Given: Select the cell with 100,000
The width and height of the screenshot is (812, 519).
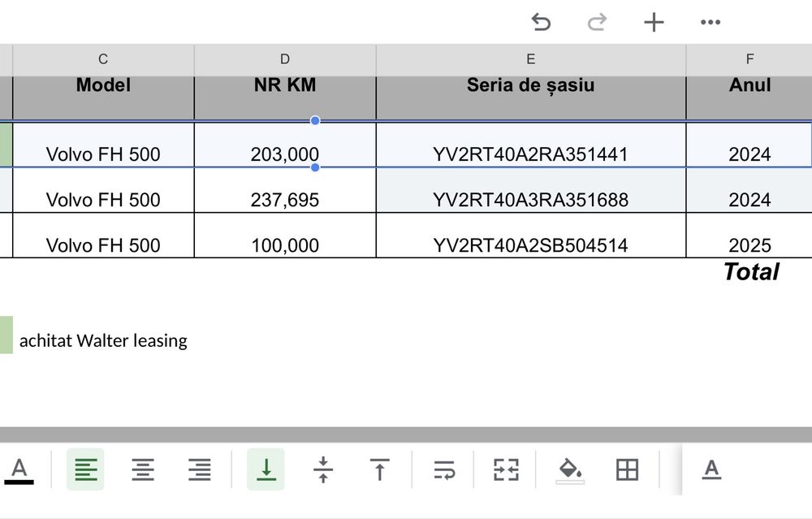Looking at the screenshot, I should pos(285,236).
